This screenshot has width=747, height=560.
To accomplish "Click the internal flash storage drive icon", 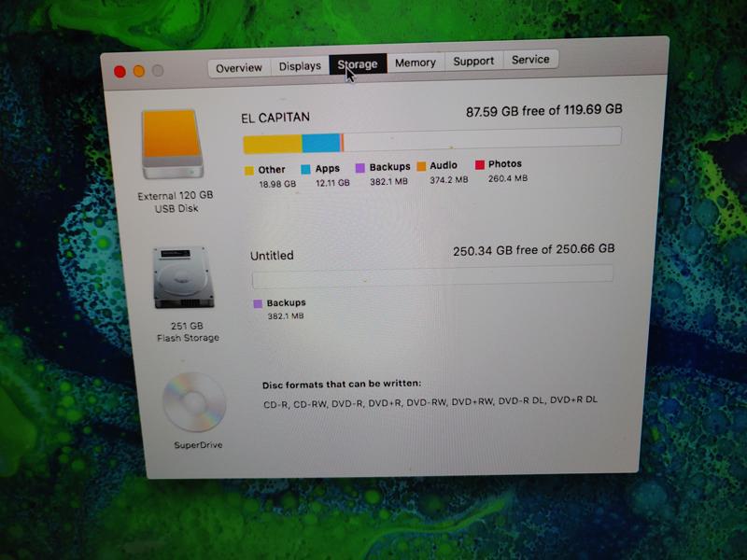I will [184, 277].
